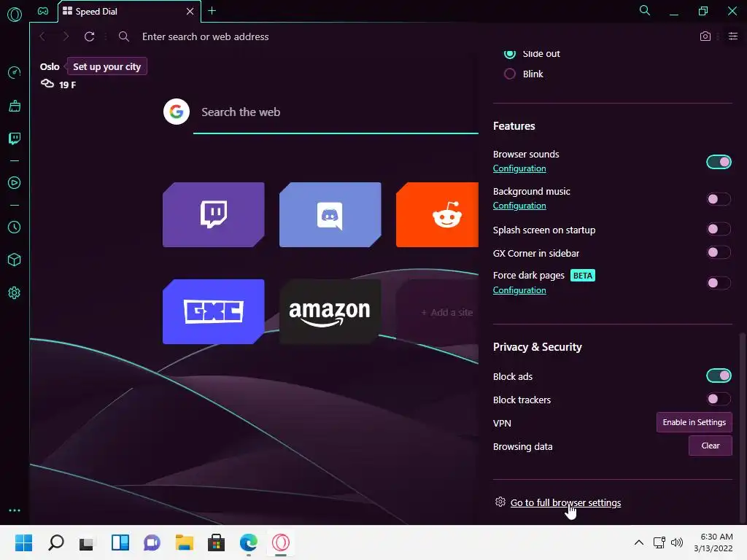Viewport: 747px width, 560px height.
Task: Open Windows taskbar search
Action: (x=55, y=542)
